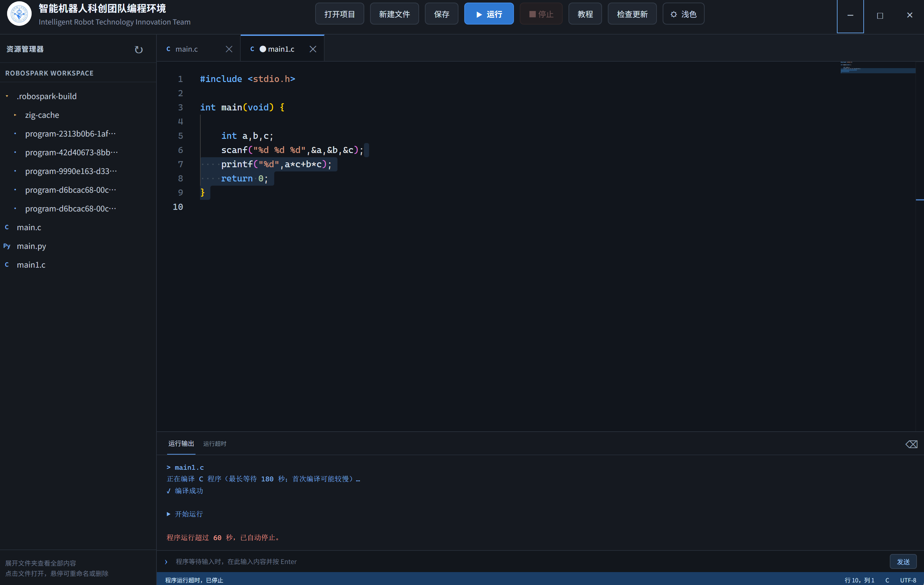Click the team logo icon in header
This screenshot has height=585, width=924.
point(19,14)
